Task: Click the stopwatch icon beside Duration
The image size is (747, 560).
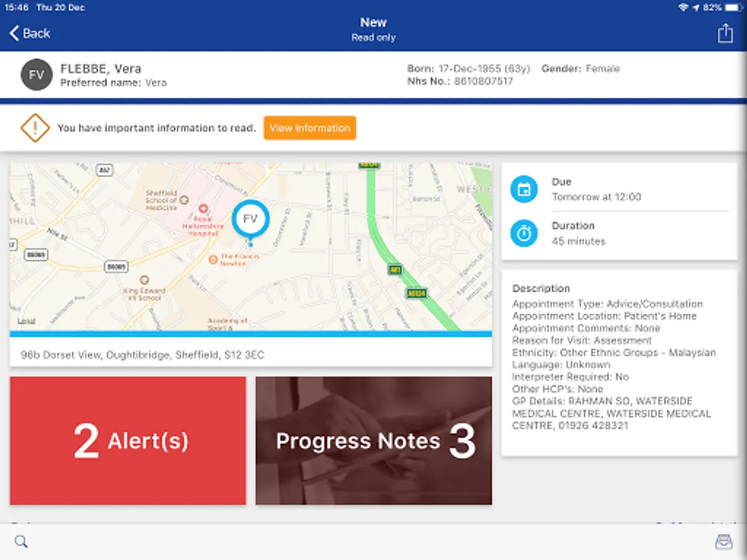Action: coord(524,233)
